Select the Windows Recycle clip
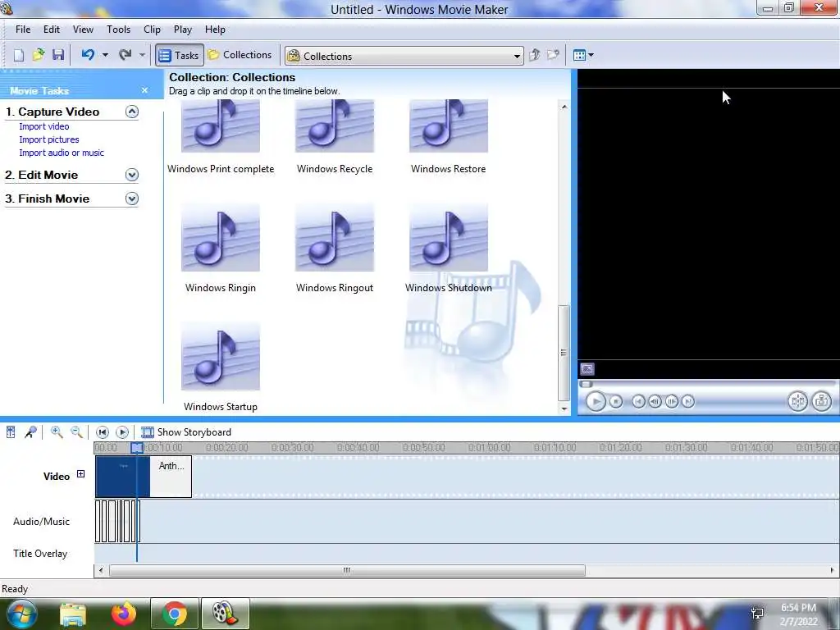This screenshot has height=630, width=840. pyautogui.click(x=335, y=137)
